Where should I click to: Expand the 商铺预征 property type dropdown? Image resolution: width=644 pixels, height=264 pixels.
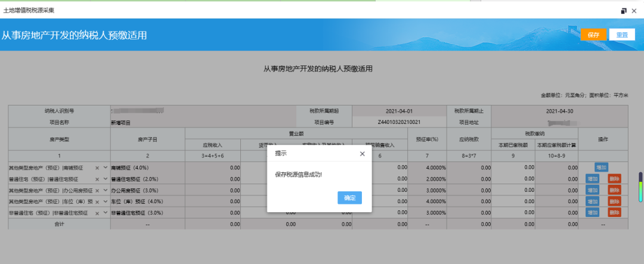[106, 167]
